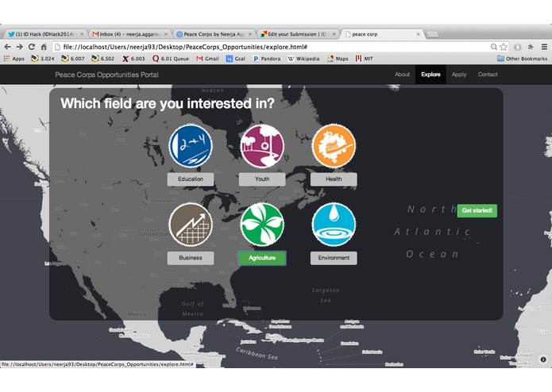Open the 6.502 bookmark
The width and height of the screenshot is (552, 392).
pos(102,59)
